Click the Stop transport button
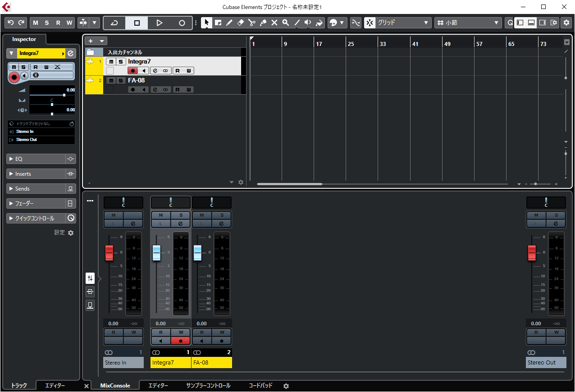 pos(137,23)
